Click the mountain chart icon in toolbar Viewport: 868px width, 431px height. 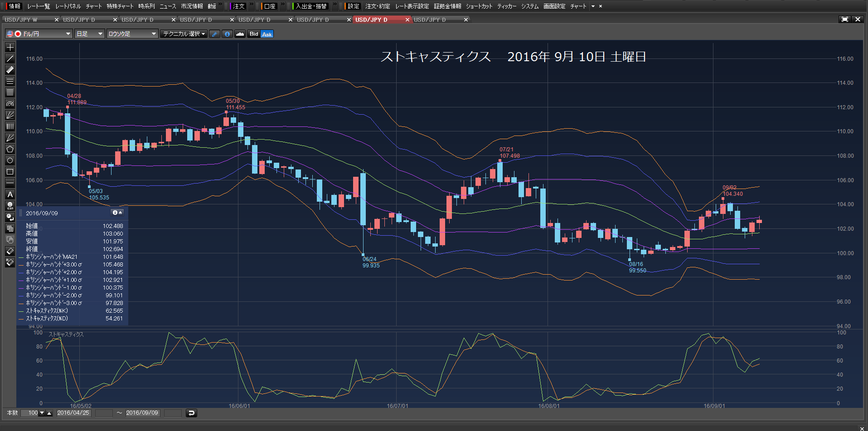coord(240,34)
